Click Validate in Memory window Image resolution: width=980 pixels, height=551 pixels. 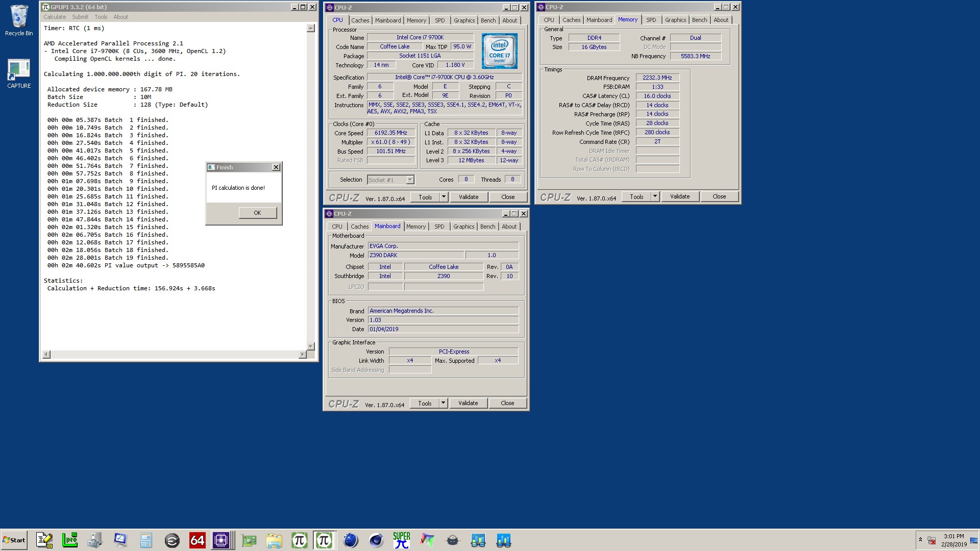[x=680, y=196]
